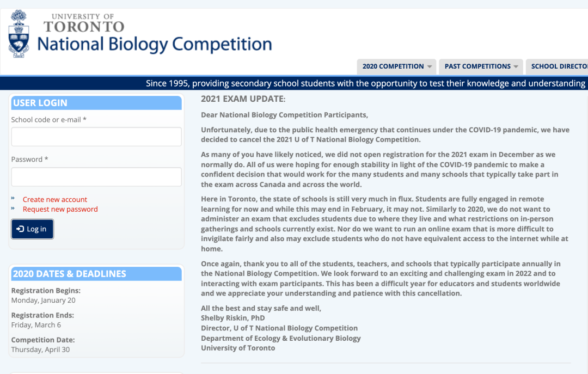The width and height of the screenshot is (588, 374).
Task: Click the 2021 EXAM UPDATE heading
Action: pyautogui.click(x=243, y=99)
